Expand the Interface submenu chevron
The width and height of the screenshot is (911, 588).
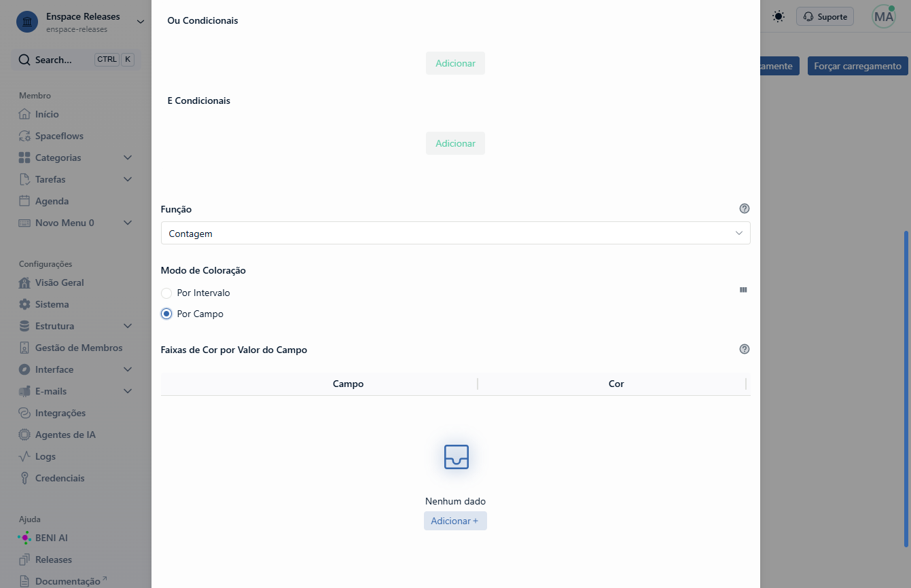point(128,369)
